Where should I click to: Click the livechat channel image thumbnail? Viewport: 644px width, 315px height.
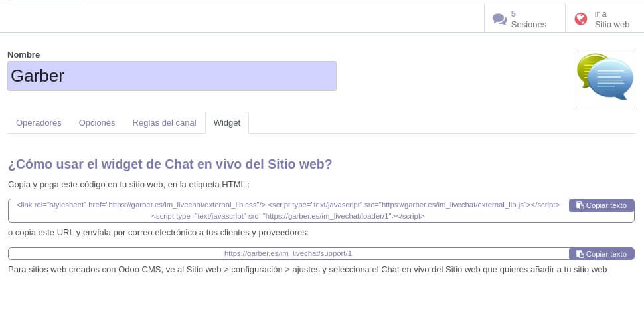(x=605, y=78)
